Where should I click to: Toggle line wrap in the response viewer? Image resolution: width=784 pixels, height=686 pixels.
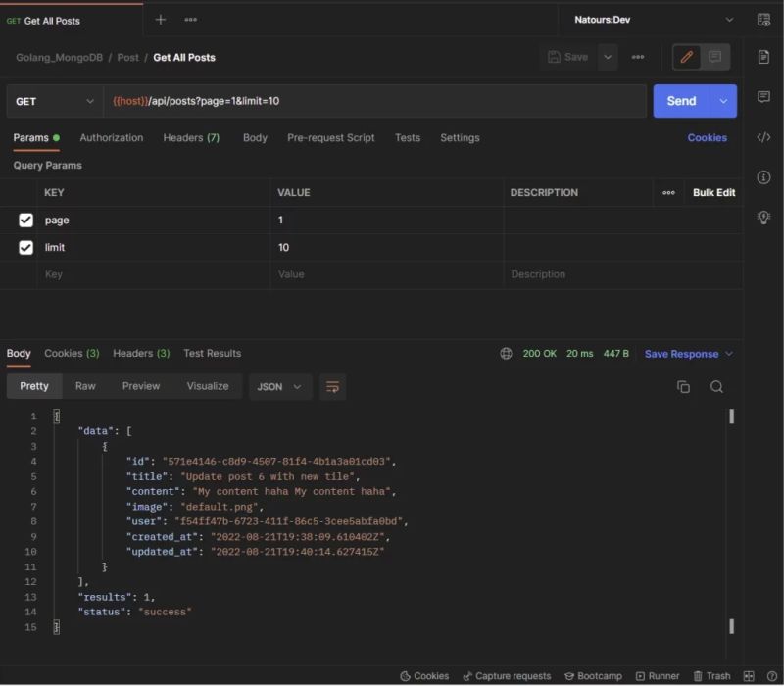[x=332, y=387]
